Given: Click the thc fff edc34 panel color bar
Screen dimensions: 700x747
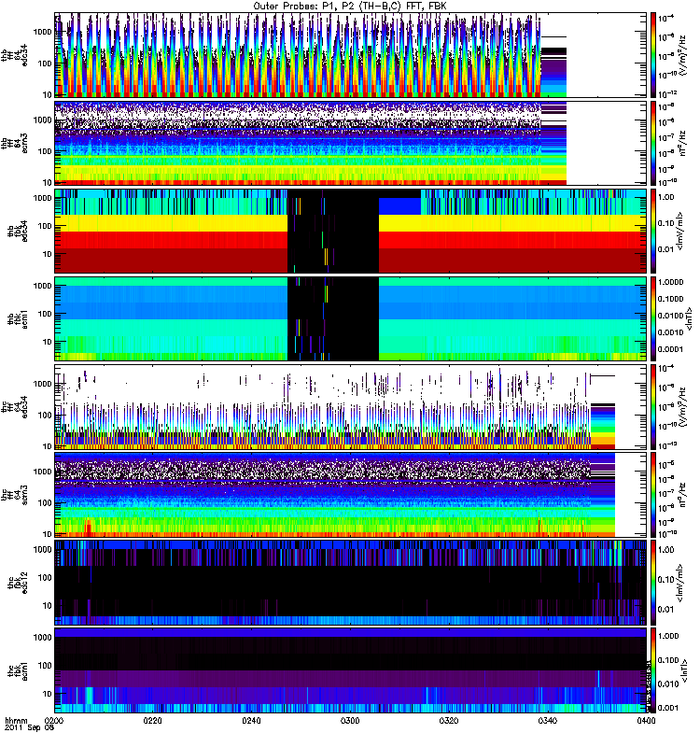Looking at the screenshot, I should click(653, 407).
